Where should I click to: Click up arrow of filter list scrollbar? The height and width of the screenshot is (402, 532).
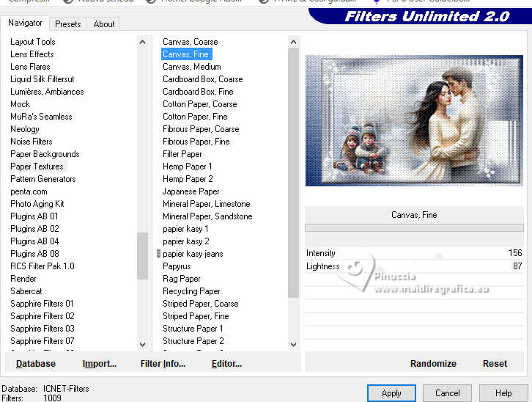(294, 42)
